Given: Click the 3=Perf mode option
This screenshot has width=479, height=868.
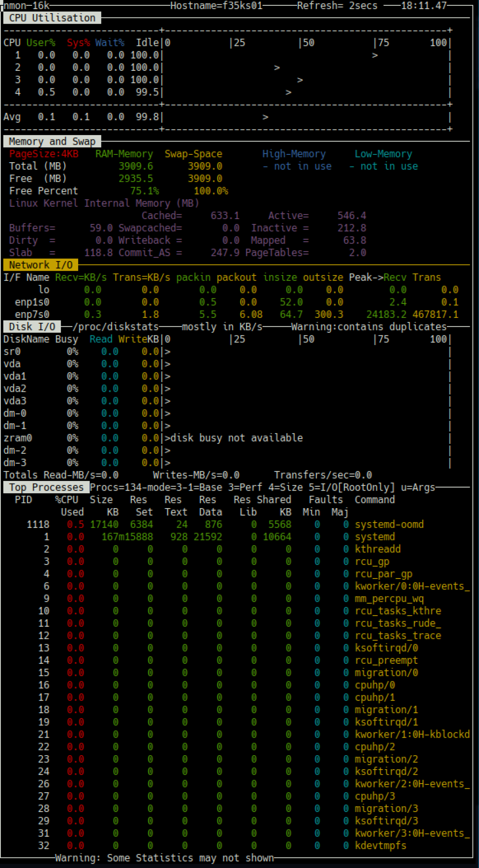Looking at the screenshot, I should point(245,487).
